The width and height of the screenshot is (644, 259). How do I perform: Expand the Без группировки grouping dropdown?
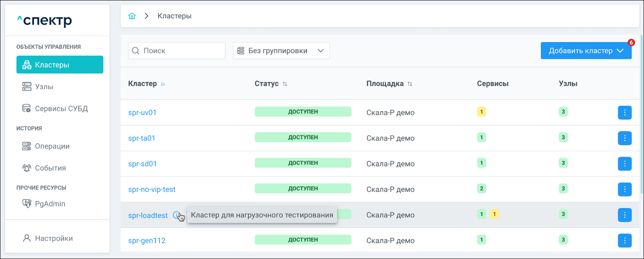(x=281, y=51)
